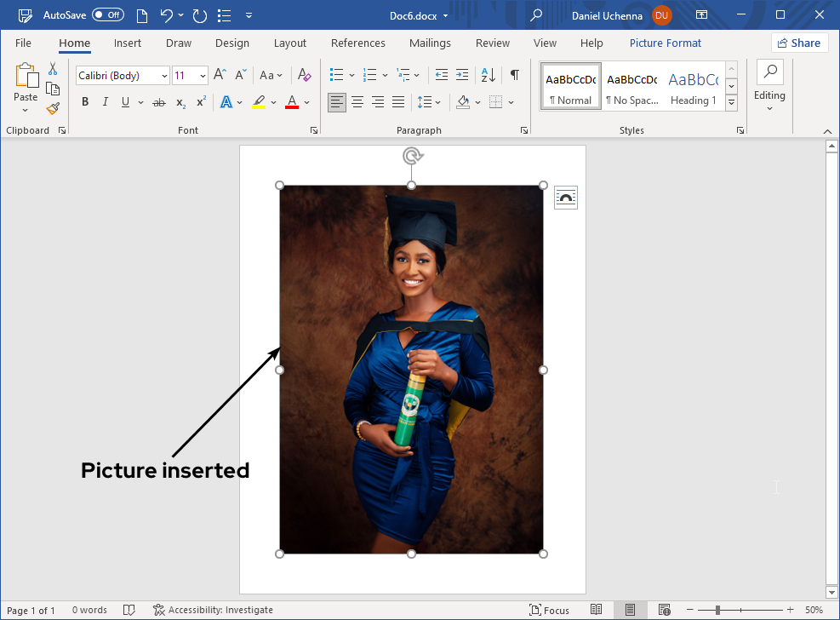Toggle Italic formatting
This screenshot has width=840, height=620.
point(104,101)
